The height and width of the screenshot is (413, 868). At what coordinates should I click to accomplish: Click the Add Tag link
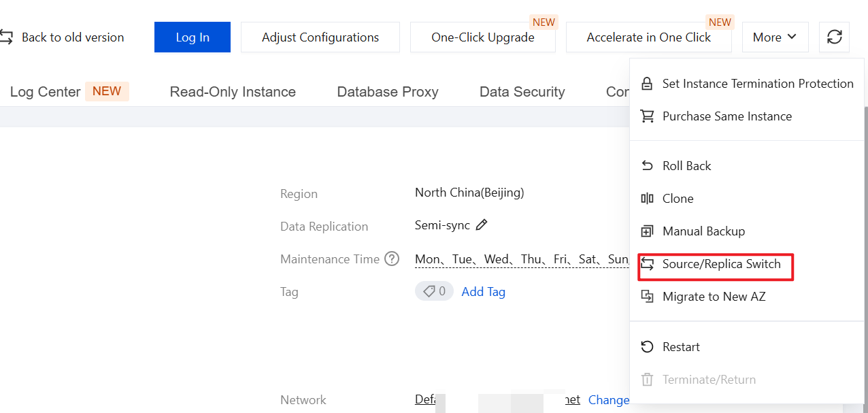(x=483, y=292)
